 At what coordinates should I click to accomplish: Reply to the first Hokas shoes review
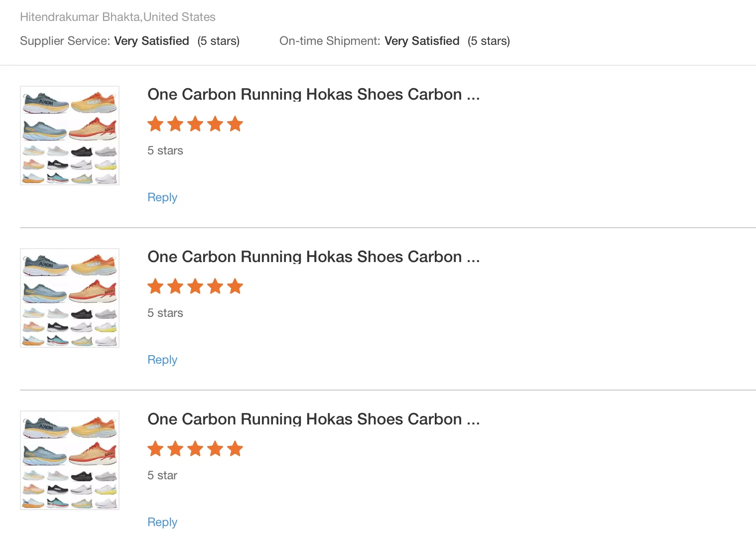(162, 197)
